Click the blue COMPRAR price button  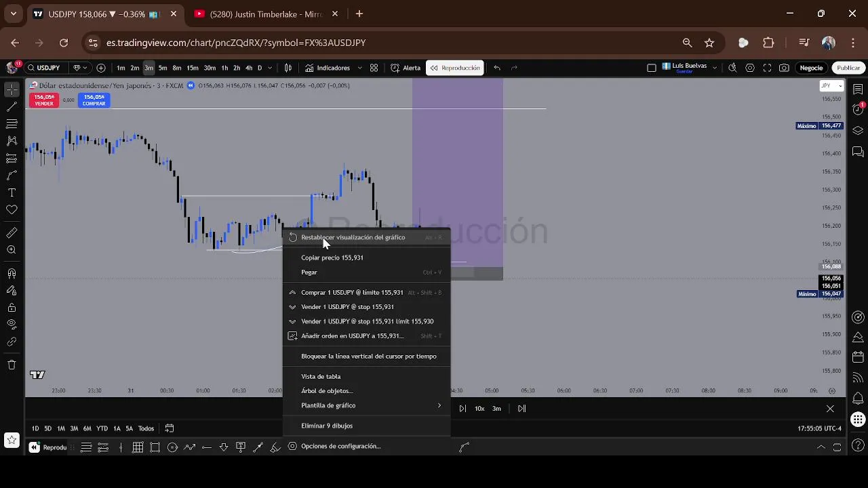pyautogui.click(x=94, y=100)
